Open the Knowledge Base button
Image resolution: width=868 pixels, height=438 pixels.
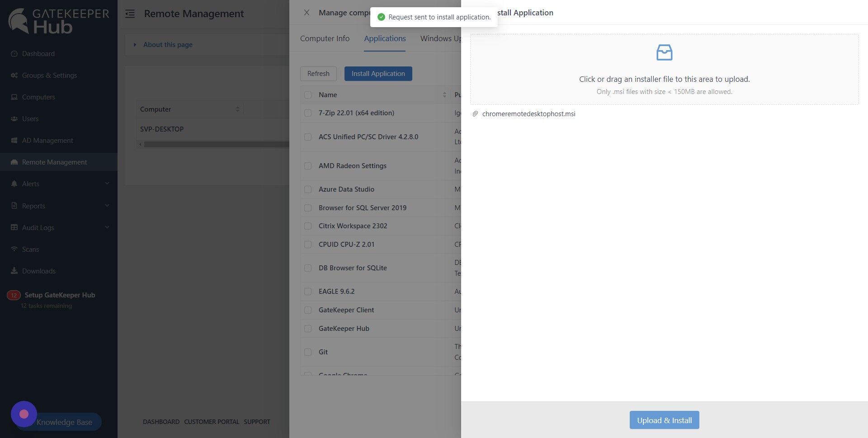pos(64,422)
